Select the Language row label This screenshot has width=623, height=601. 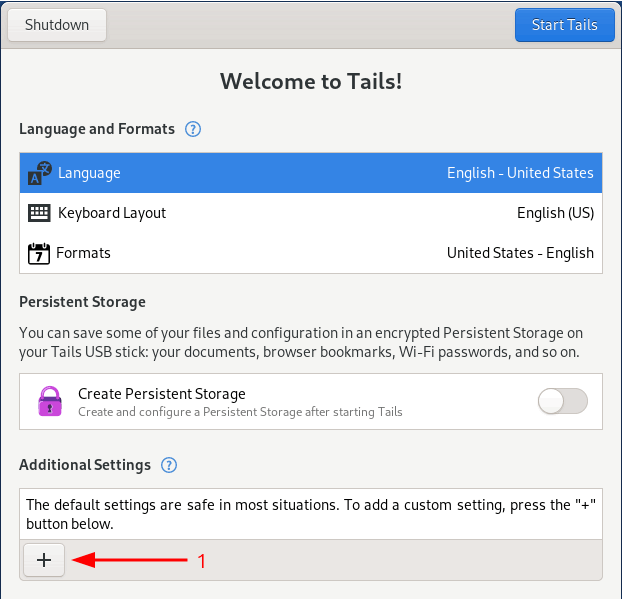click(89, 173)
